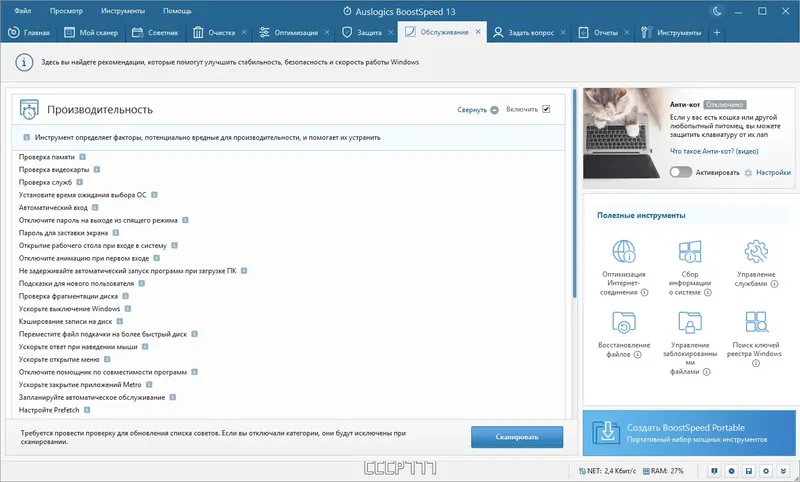This screenshot has width=800, height=482.
Task: Select Отключите помощник по совместимости программ
Action: click(103, 372)
